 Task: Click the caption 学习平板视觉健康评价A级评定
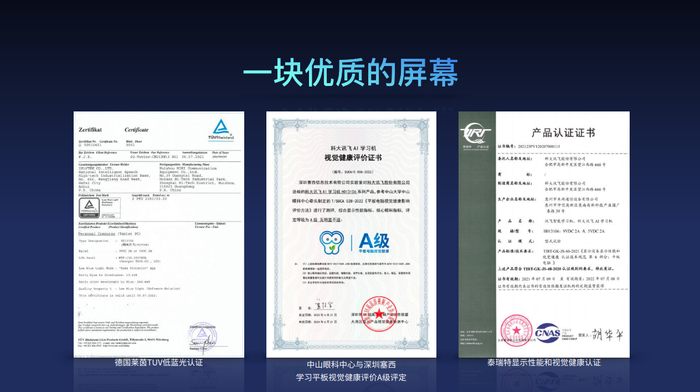(x=351, y=378)
